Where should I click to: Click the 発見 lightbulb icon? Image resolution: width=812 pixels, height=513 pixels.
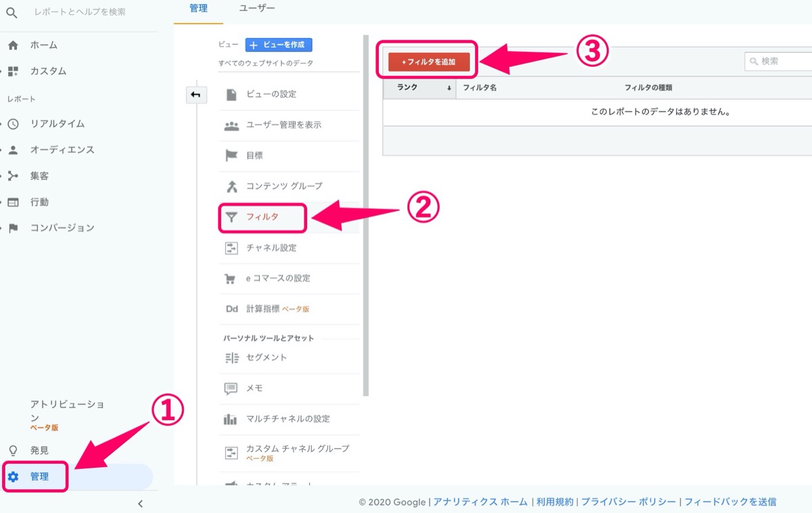point(13,451)
